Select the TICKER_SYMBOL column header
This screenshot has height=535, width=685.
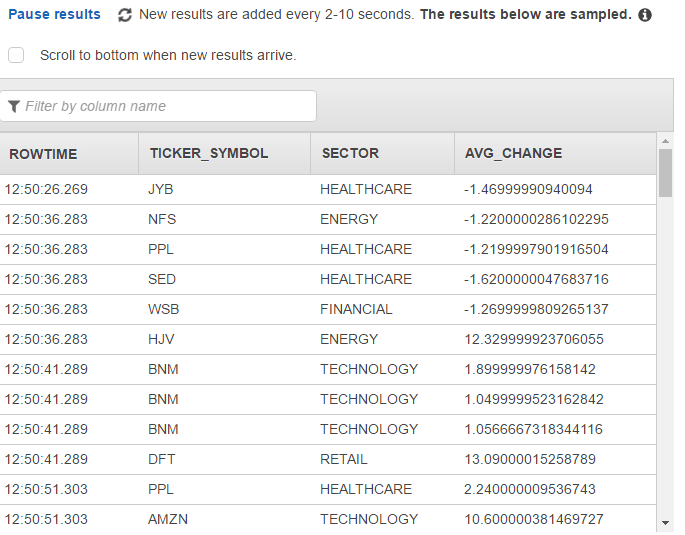tap(225, 154)
